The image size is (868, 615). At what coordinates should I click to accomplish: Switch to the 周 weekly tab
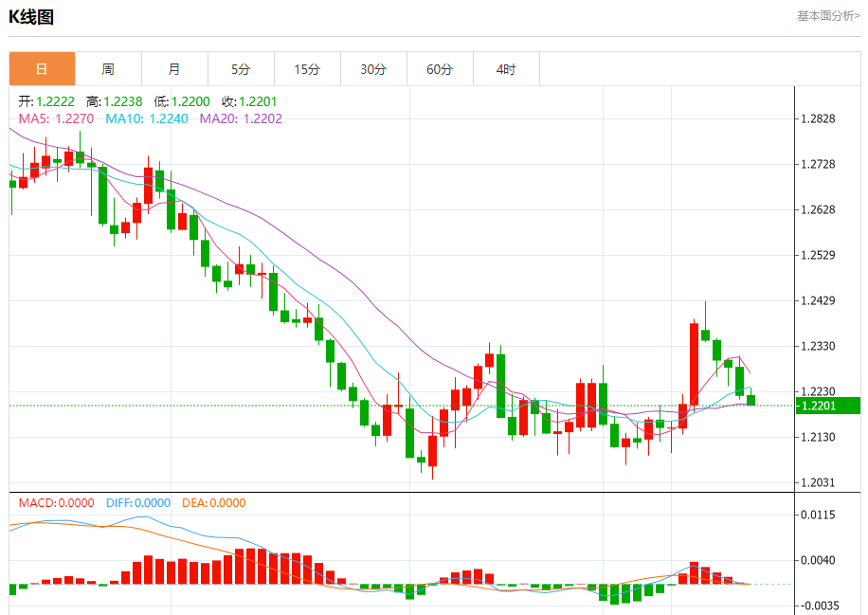108,69
